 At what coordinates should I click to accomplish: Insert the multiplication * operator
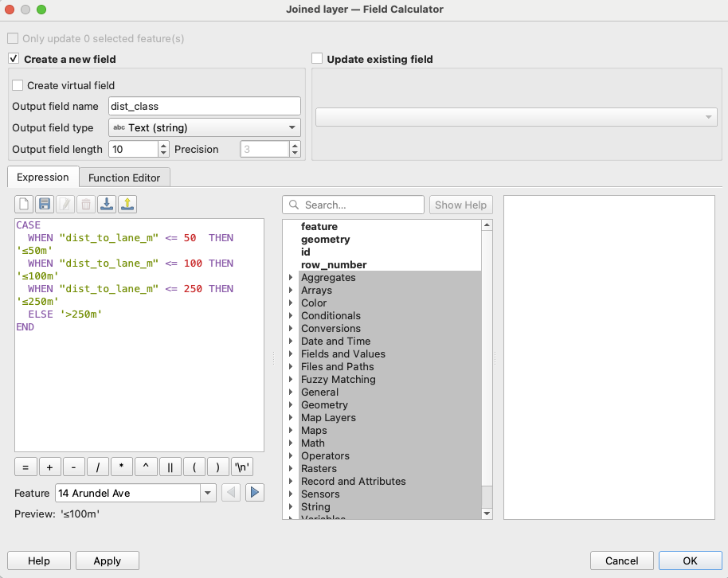(122, 467)
